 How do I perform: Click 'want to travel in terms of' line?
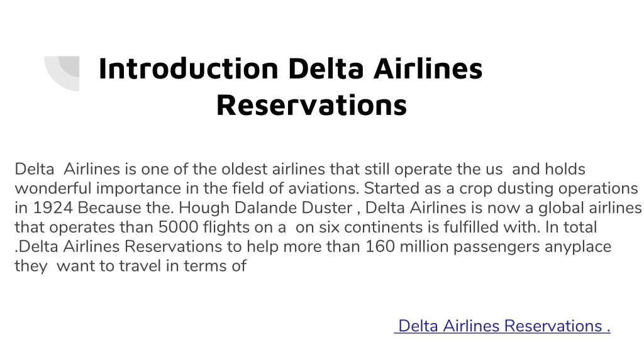[152, 266]
